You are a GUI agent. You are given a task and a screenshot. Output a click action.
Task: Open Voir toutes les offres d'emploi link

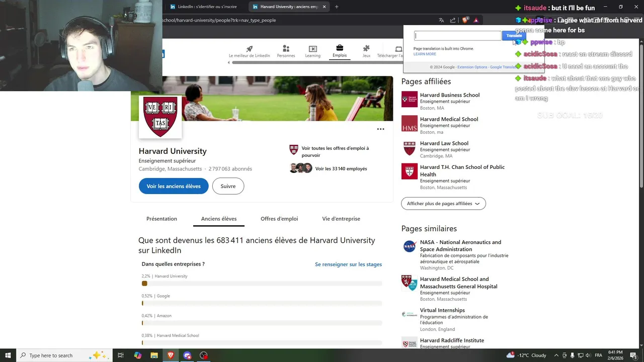(x=335, y=151)
